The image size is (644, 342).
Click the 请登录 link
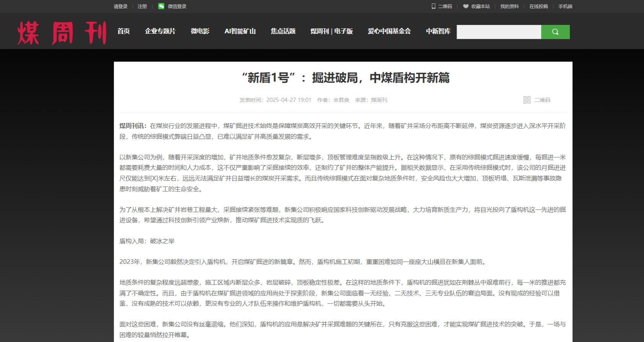[120, 6]
